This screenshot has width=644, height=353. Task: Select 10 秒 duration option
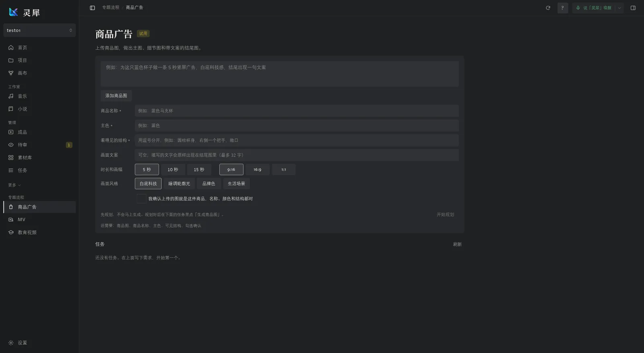click(x=173, y=169)
